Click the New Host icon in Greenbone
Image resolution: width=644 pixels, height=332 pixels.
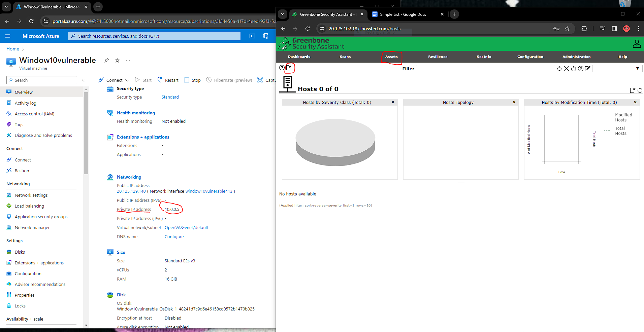(x=289, y=68)
